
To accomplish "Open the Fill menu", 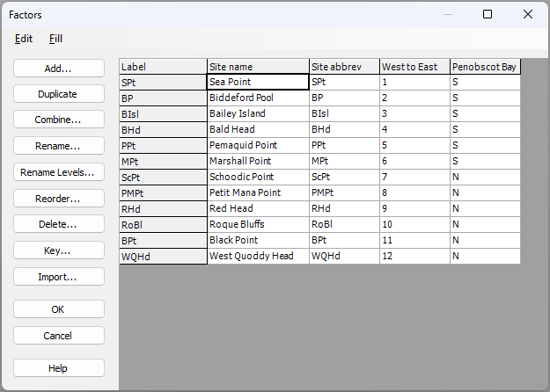I will pyautogui.click(x=55, y=39).
